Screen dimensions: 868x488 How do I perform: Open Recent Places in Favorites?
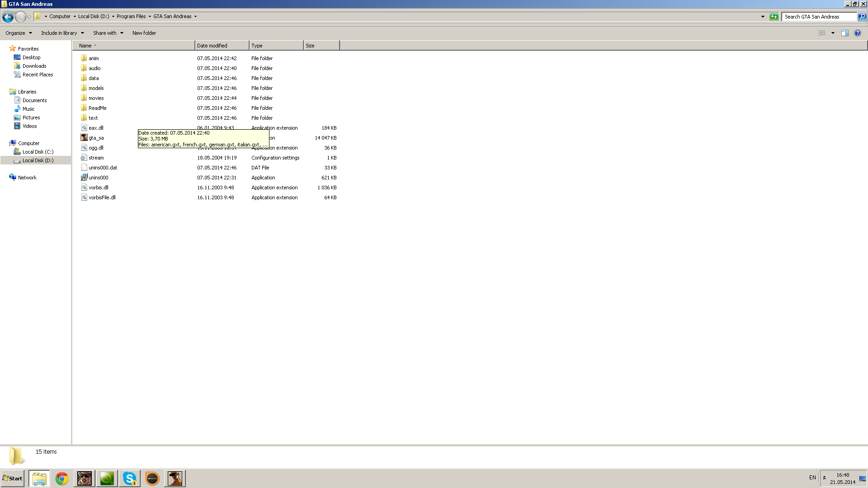click(x=38, y=75)
